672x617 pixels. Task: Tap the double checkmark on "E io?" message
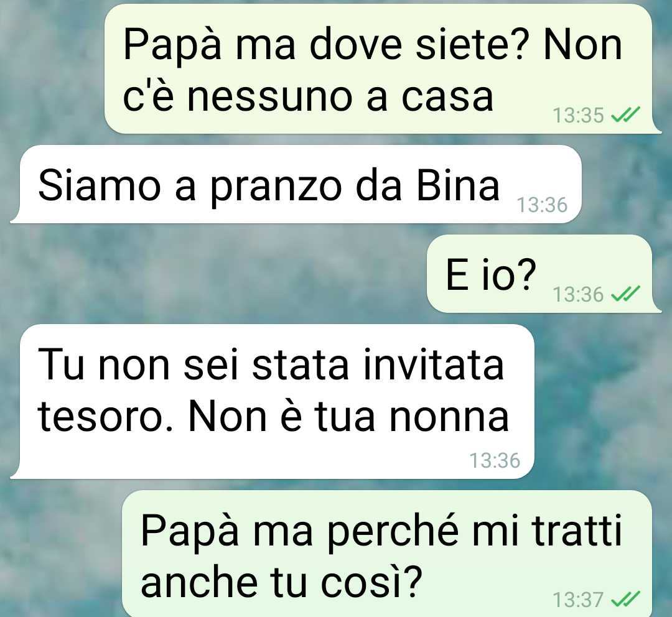(x=625, y=294)
